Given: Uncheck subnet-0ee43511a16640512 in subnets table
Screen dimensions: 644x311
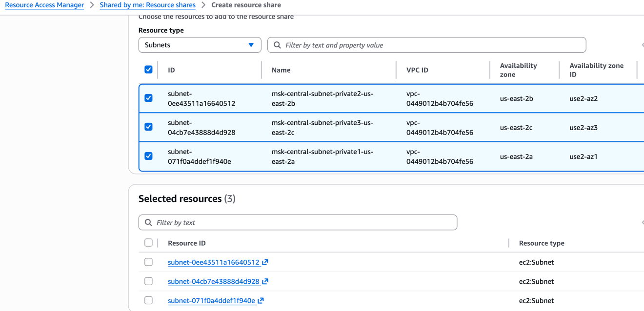Looking at the screenshot, I should pyautogui.click(x=148, y=98).
